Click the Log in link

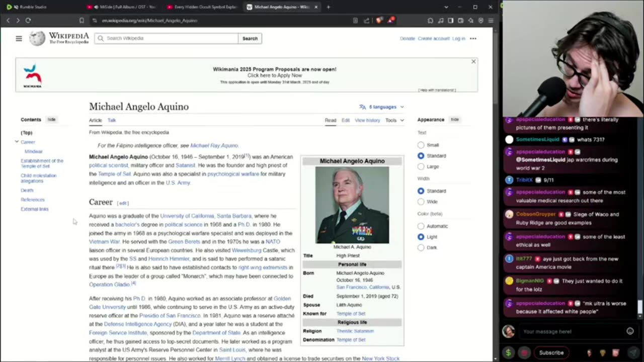coord(458,38)
